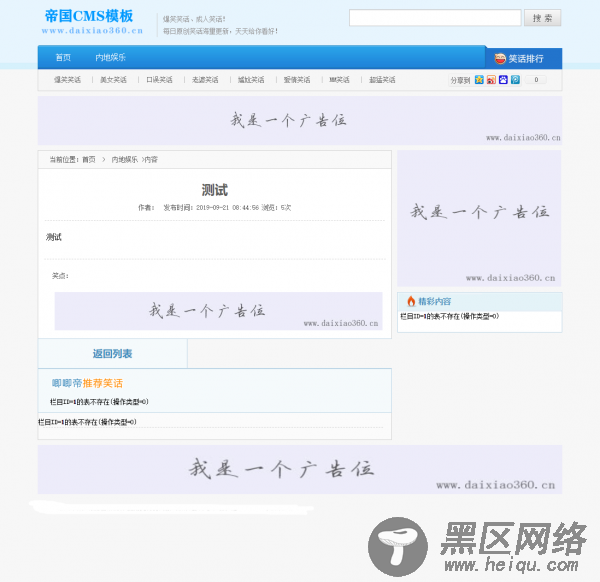600x582 pixels.
Task: Open the 笑话排行 ranking tab
Action: pos(523,59)
